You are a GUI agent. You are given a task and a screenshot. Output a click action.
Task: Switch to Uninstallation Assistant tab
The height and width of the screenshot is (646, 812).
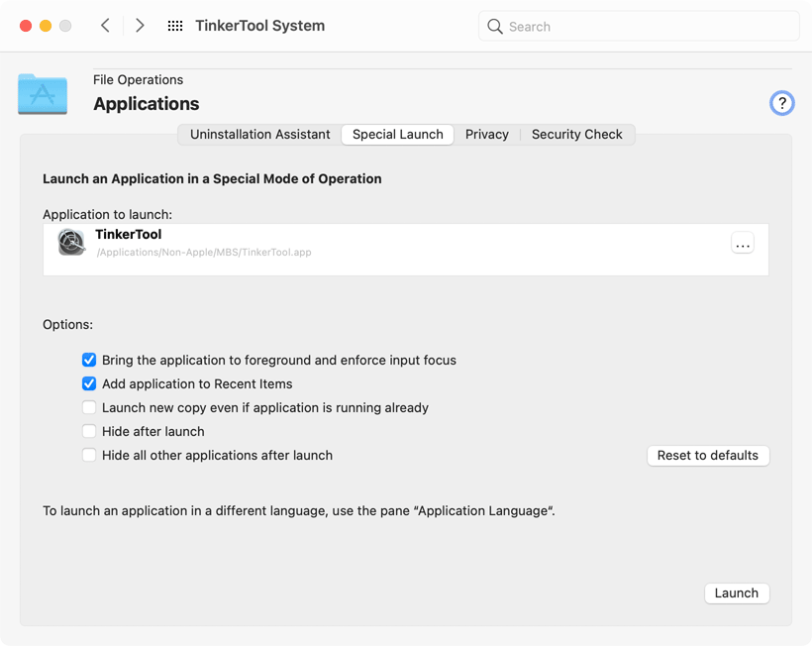pos(260,135)
